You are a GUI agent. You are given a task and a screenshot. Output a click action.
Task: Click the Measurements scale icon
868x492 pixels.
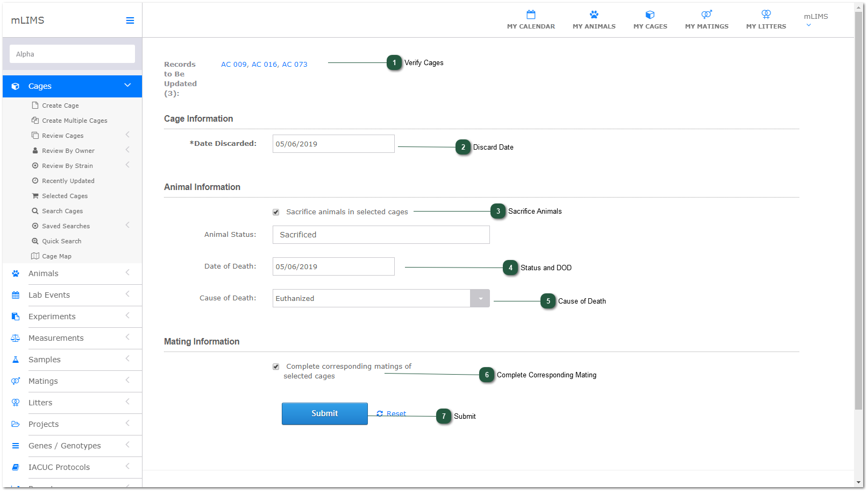point(16,338)
